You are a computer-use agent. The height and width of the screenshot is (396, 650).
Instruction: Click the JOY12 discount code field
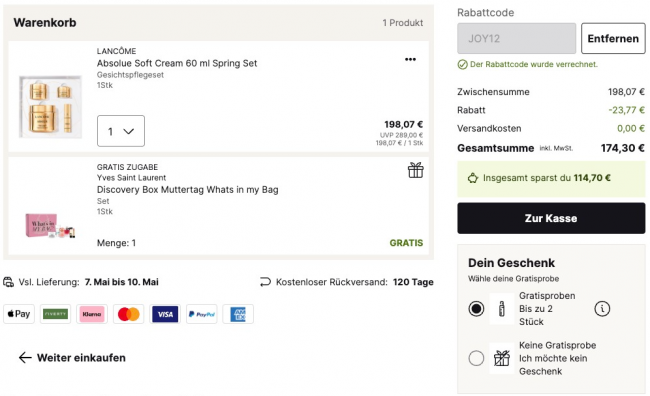[x=517, y=39]
